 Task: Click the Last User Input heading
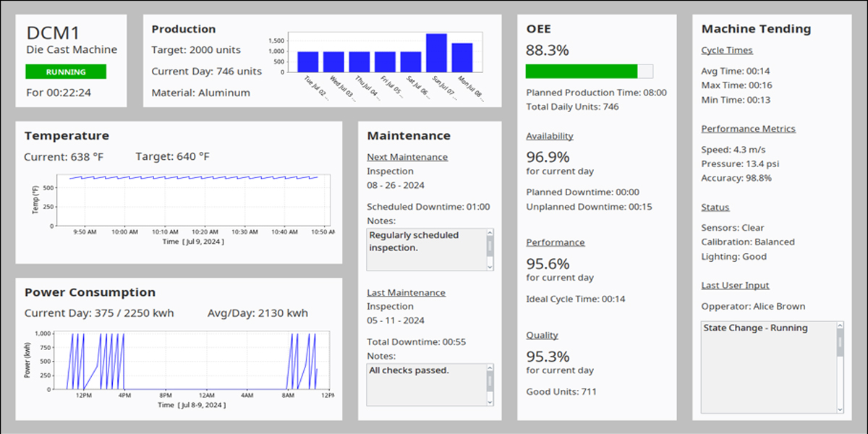[735, 286]
